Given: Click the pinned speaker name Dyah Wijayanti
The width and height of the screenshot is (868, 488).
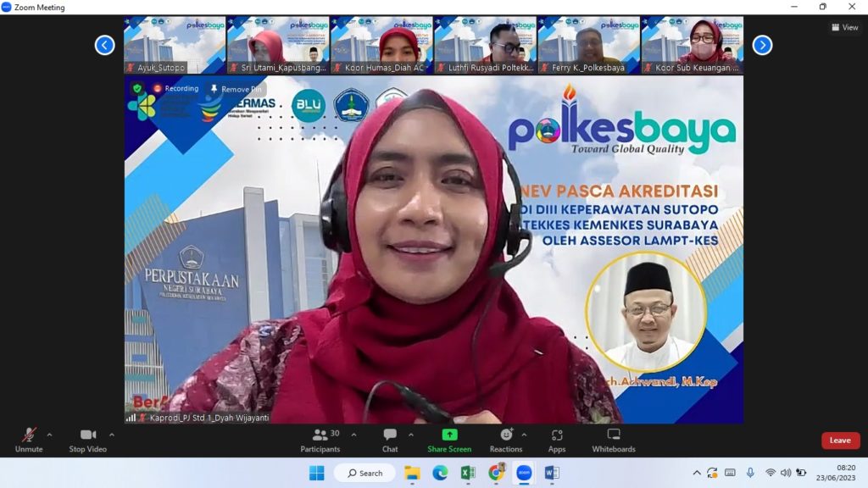Looking at the screenshot, I should [209, 418].
